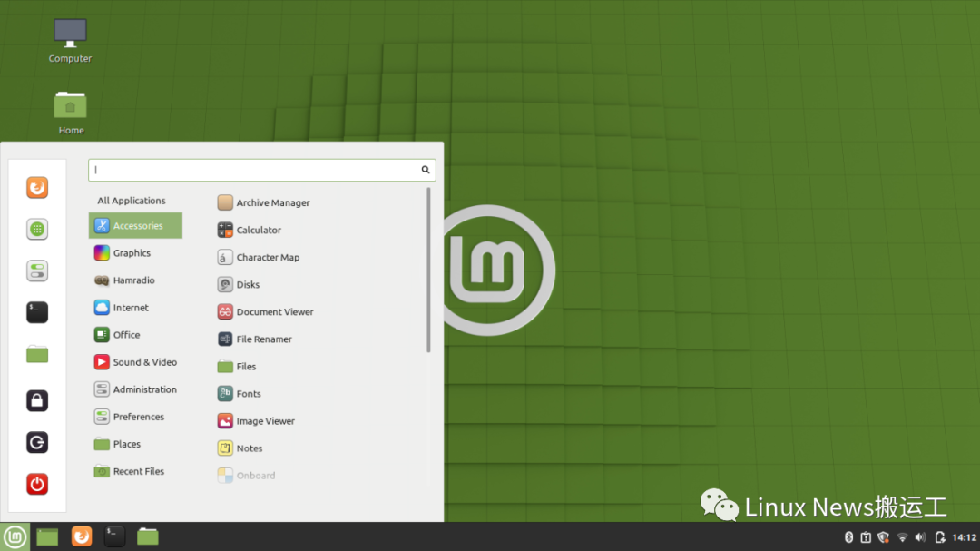
Task: Click the applications list scrollbar
Action: coord(428,271)
